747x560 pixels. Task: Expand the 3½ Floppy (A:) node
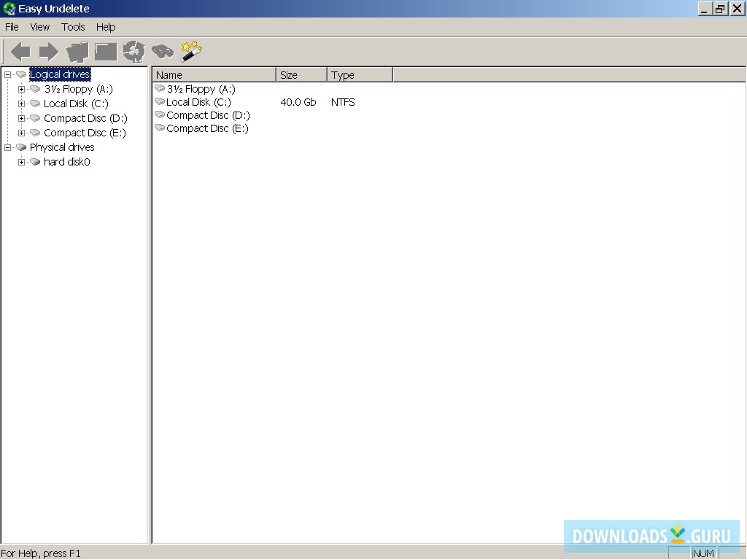coord(22,89)
